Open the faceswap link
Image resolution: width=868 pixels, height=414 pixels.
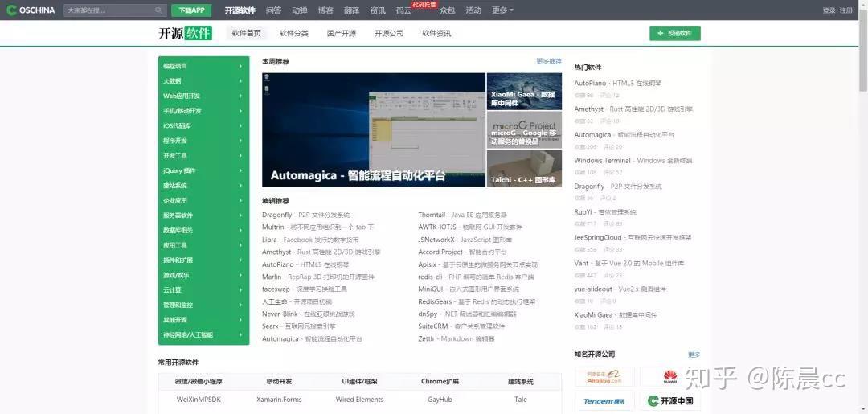(305, 289)
